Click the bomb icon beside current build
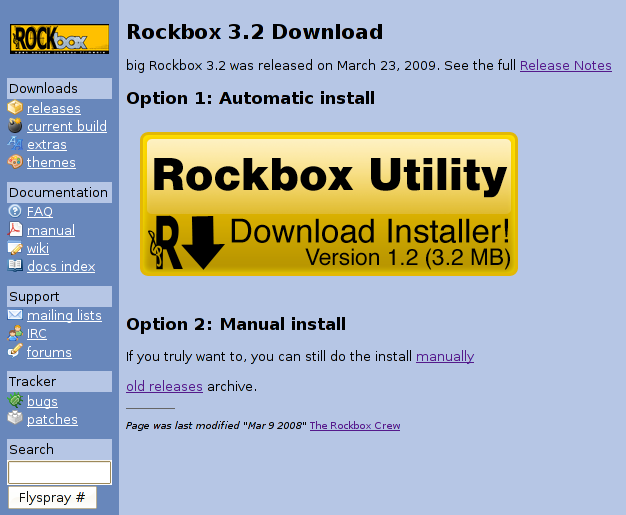Image resolution: width=626 pixels, height=515 pixels. click(15, 125)
